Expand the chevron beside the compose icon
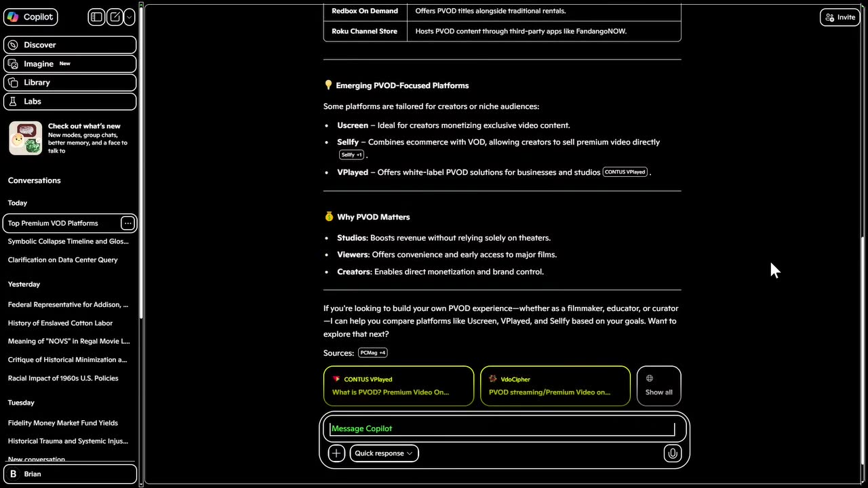The height and width of the screenshot is (488, 868). [130, 17]
